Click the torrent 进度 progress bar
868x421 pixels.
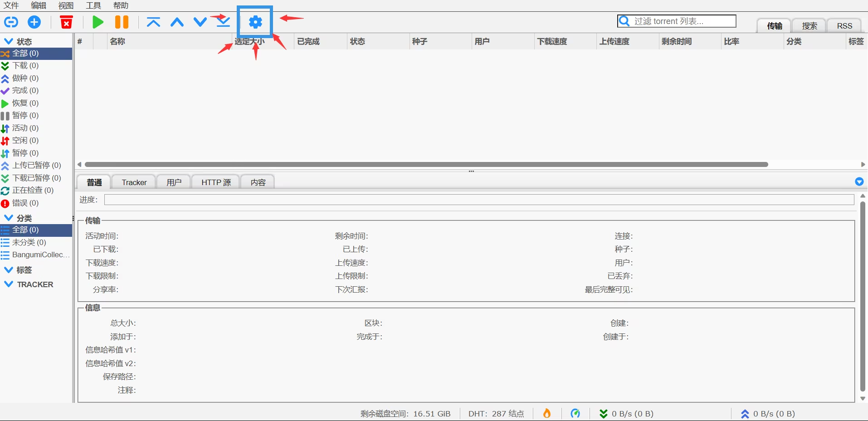pyautogui.click(x=479, y=200)
